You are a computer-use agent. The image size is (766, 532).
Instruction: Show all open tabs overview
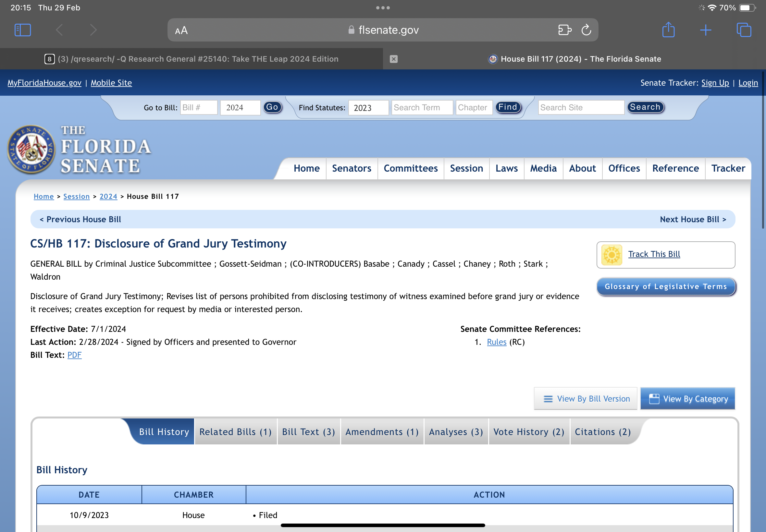coord(744,30)
